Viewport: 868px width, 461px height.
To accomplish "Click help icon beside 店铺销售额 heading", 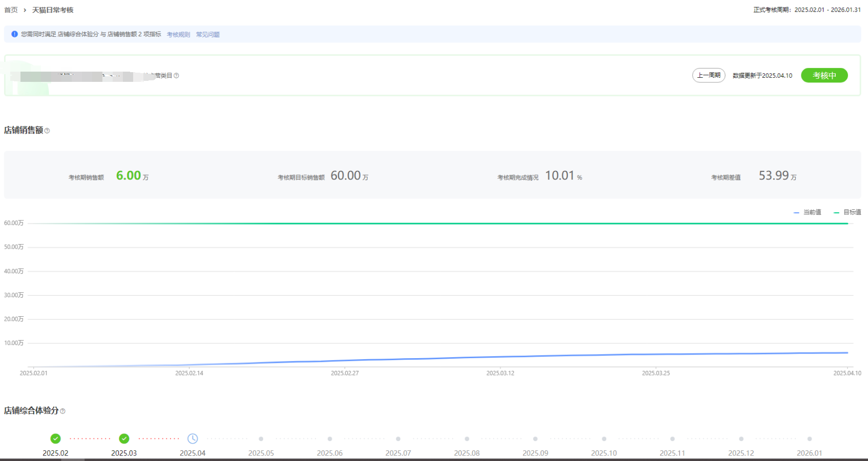I will (x=47, y=131).
